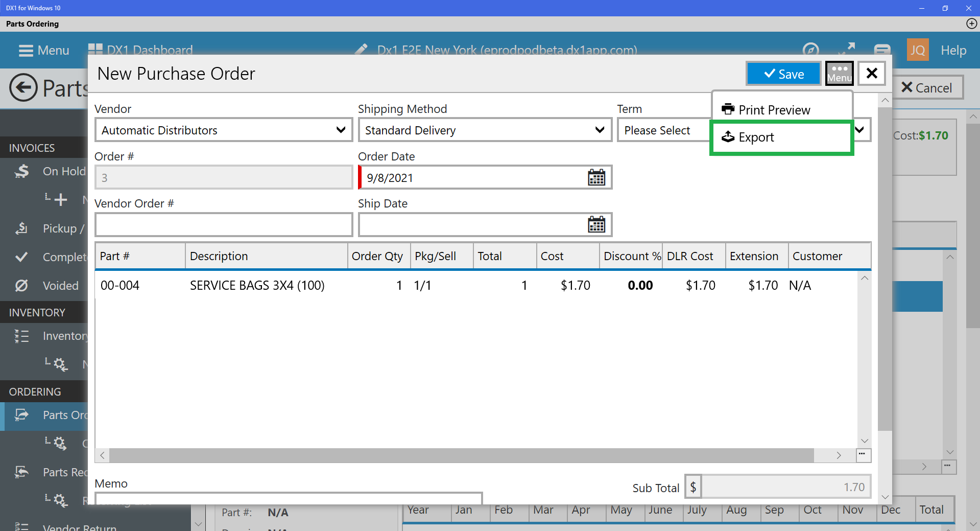Select the 00-004 part number cell
980x531 pixels.
click(120, 285)
